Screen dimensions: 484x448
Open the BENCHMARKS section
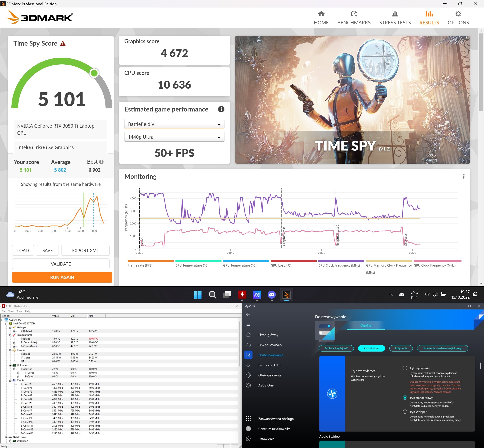pyautogui.click(x=354, y=18)
